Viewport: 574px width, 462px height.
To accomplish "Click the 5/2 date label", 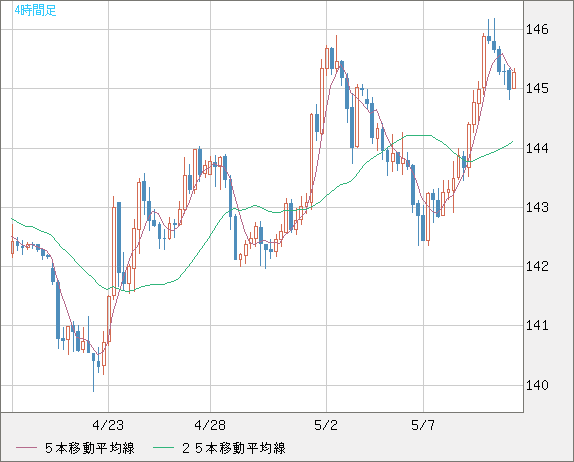I will [326, 425].
